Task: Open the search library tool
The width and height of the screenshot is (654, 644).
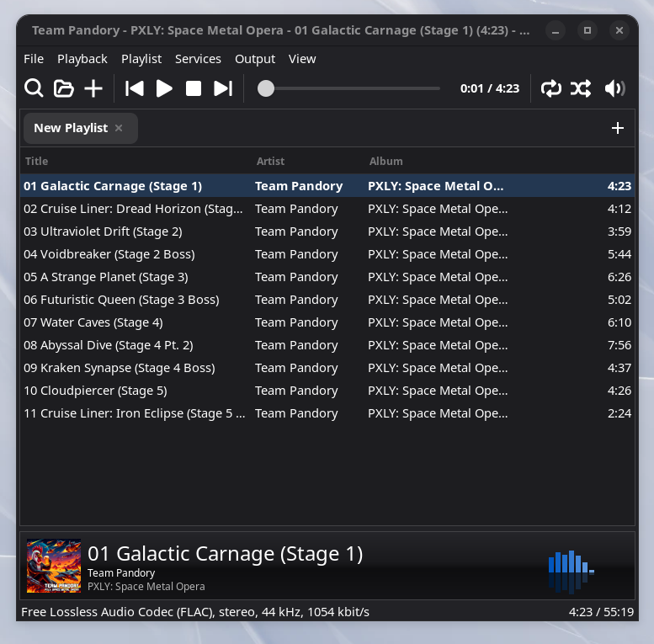Action: tap(34, 88)
